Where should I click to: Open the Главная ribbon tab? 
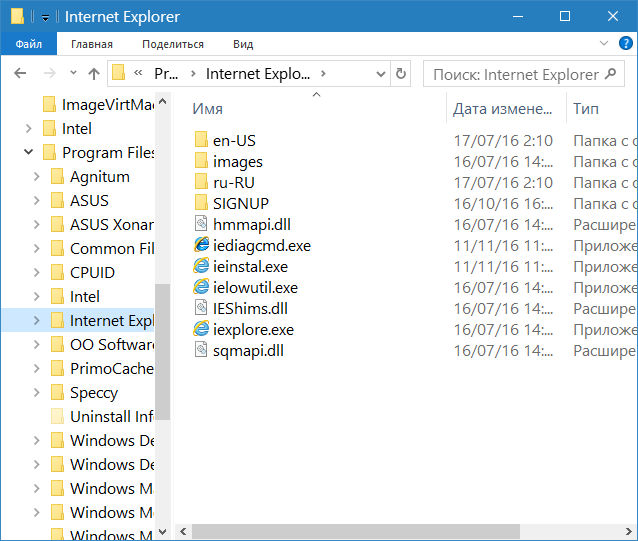pos(92,44)
